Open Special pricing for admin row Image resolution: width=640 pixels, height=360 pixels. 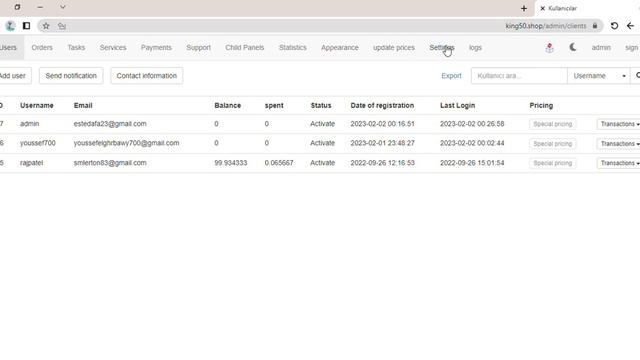coord(553,124)
